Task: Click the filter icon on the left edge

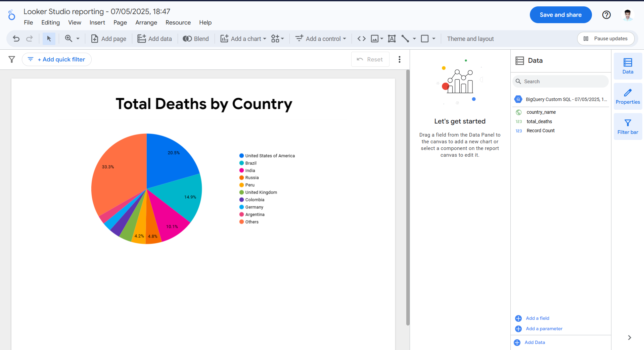Action: pyautogui.click(x=11, y=59)
